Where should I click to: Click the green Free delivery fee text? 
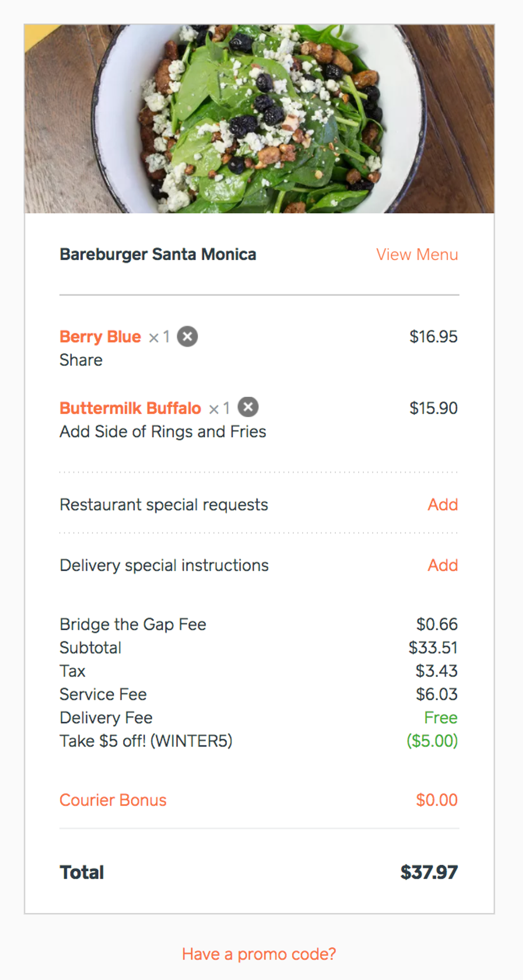click(440, 718)
